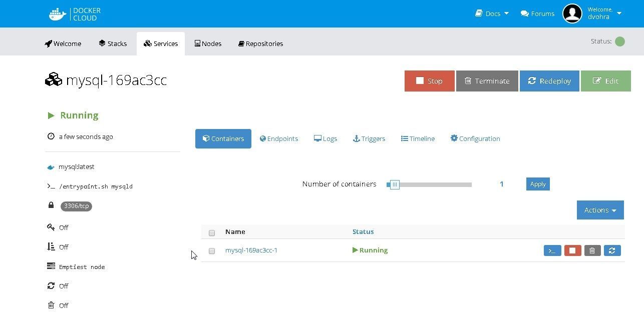Click the mysql:latest image text
Screen dimensions: 644x315
point(77,167)
